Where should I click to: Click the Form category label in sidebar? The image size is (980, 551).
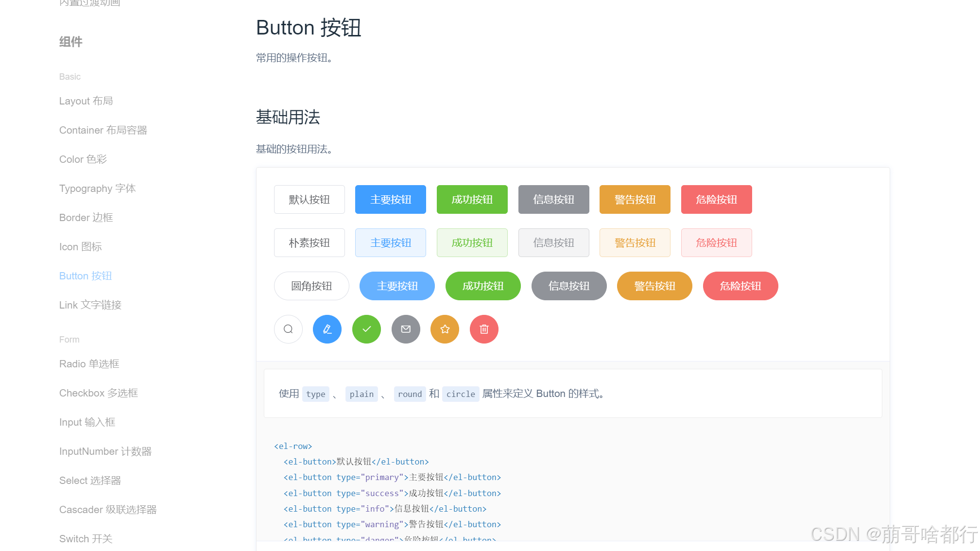(69, 340)
